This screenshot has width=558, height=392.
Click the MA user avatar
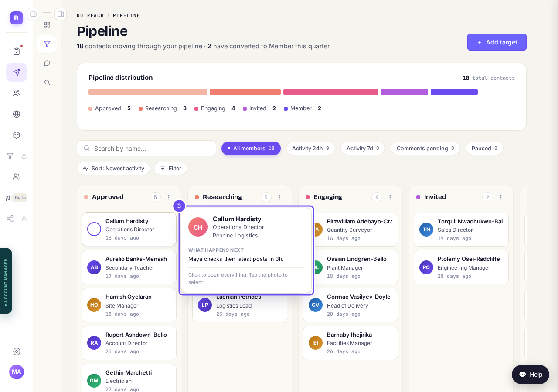[x=17, y=372]
